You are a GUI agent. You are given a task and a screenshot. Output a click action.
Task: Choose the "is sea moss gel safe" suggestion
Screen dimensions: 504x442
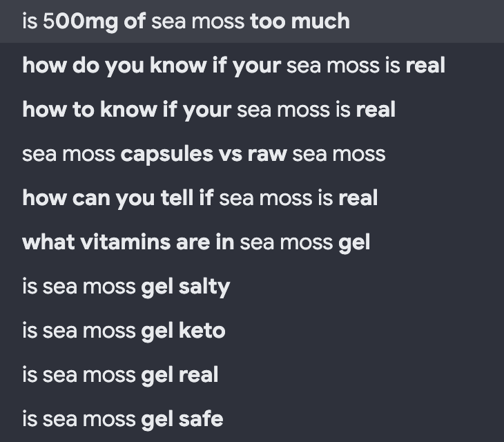(252, 419)
